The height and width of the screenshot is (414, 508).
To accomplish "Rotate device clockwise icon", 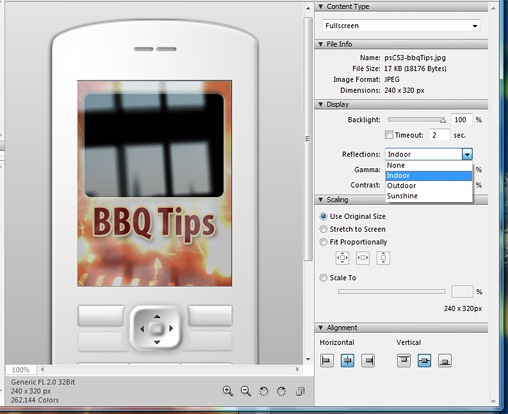I will click(281, 391).
